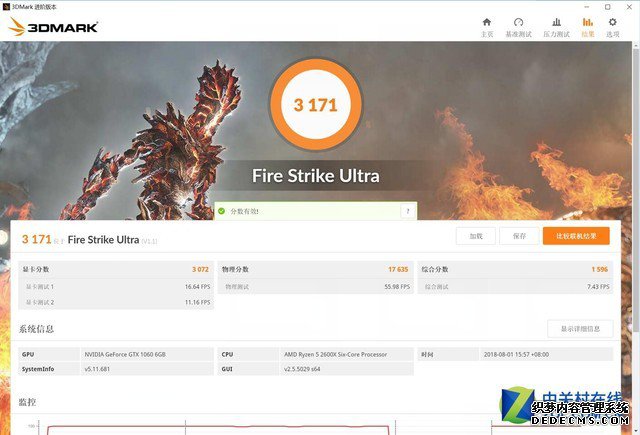Viewport: 640px width, 435px height.
Task: Click the 3 171 score in results header
Action: [x=36, y=239]
